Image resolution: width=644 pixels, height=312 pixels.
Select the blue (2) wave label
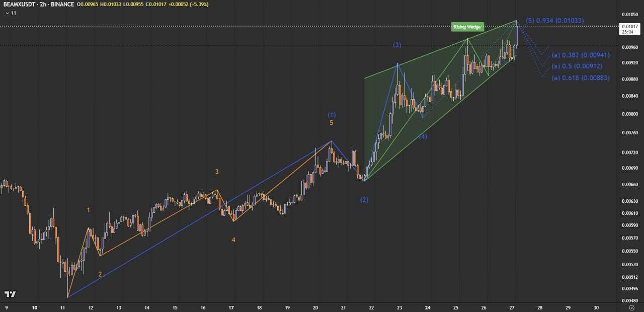[x=364, y=200]
